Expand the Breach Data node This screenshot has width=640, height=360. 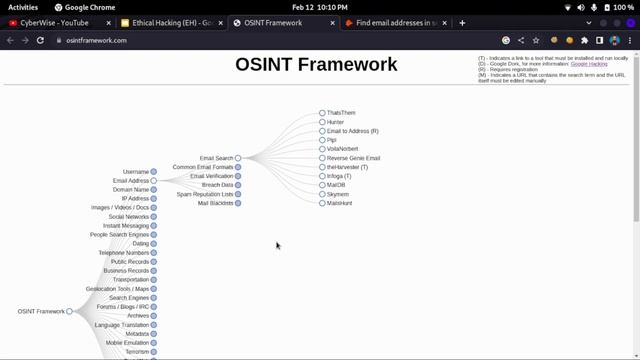click(238, 185)
